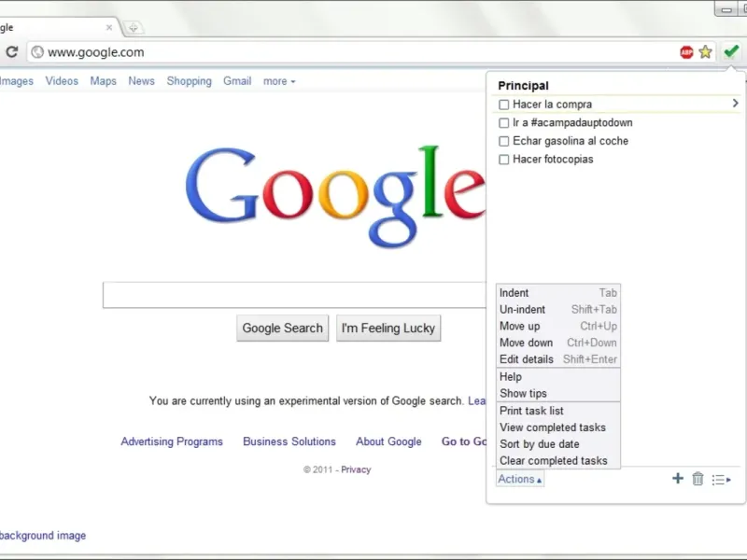This screenshot has width=747, height=560.
Task: Click the About Google link
Action: (388, 441)
